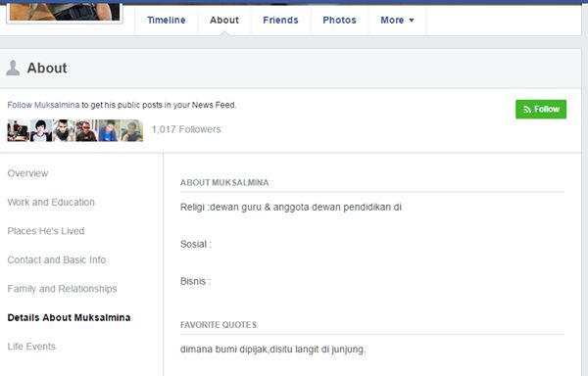
Task: Open the Timeline tab
Action: point(167,20)
